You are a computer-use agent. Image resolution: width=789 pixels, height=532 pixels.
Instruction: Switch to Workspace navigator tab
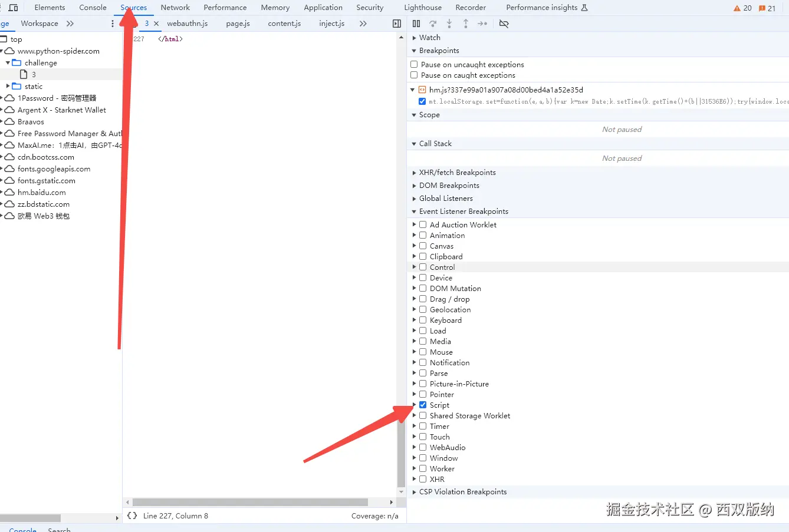pos(40,24)
